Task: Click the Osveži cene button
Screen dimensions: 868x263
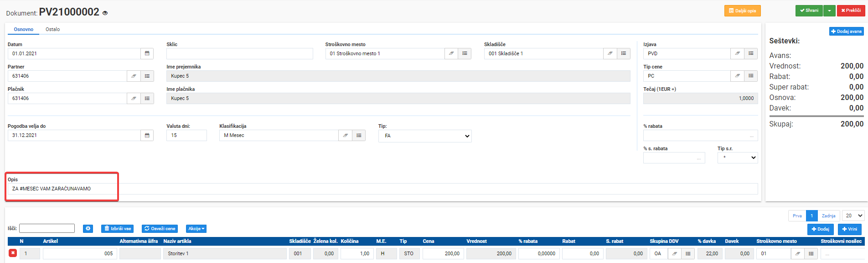Action: [160, 228]
